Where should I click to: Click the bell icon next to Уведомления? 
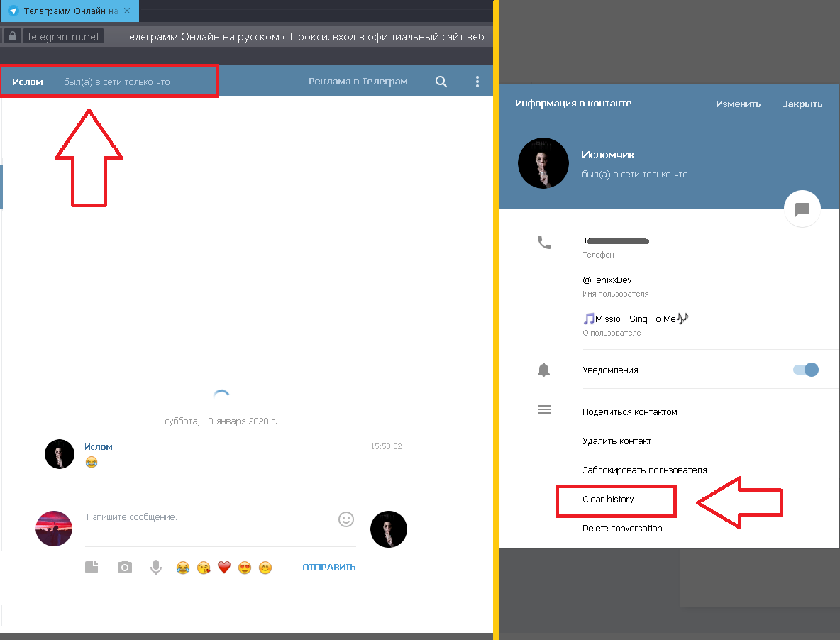click(543, 370)
